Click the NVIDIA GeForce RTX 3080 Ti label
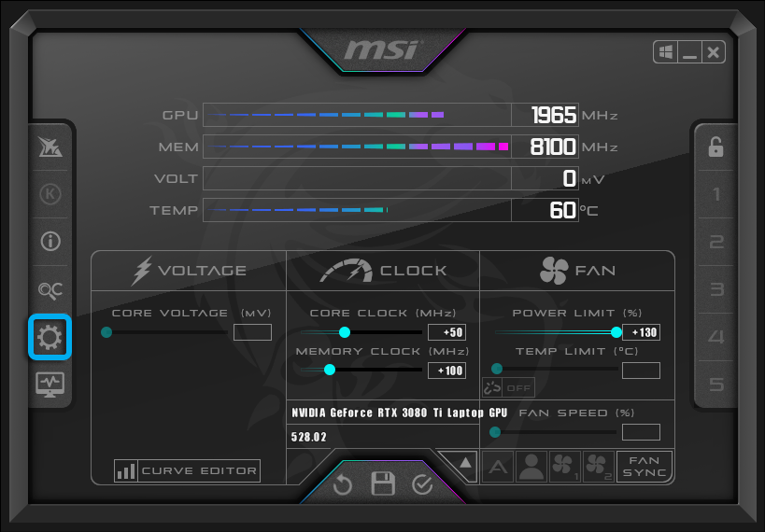Screen dimensions: 765x532 (x=400, y=413)
